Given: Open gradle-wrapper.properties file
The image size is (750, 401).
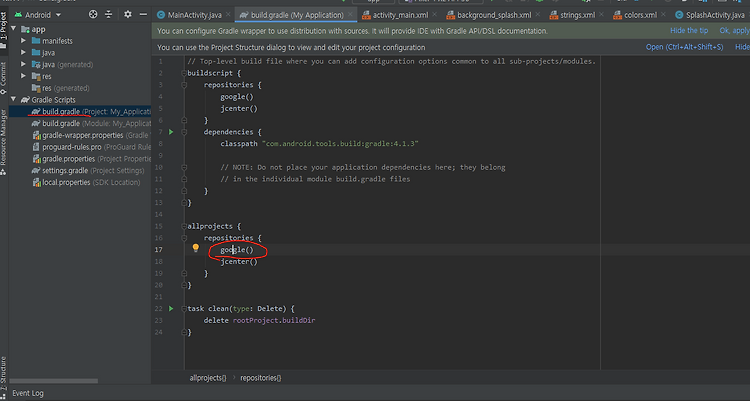Looking at the screenshot, I should point(91,135).
